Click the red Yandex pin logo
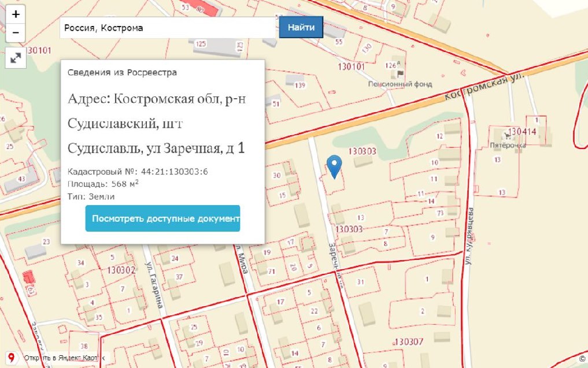 click(12, 359)
